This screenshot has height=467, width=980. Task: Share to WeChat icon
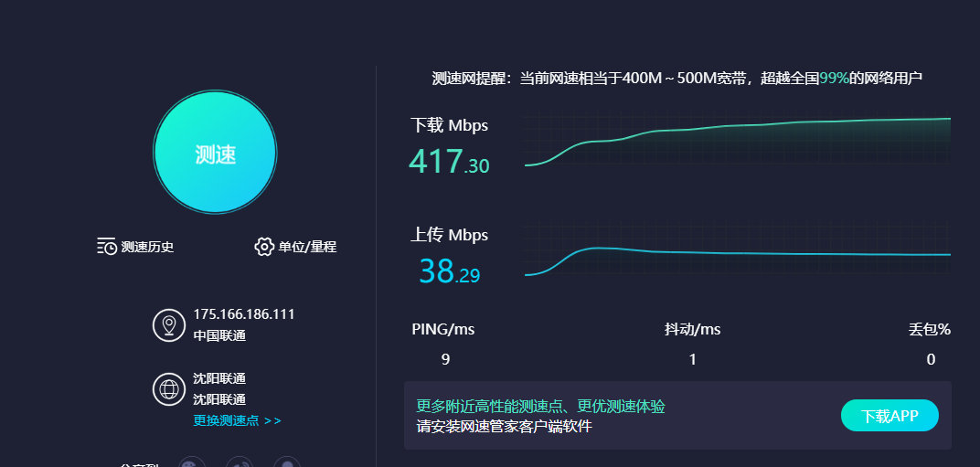point(192,463)
